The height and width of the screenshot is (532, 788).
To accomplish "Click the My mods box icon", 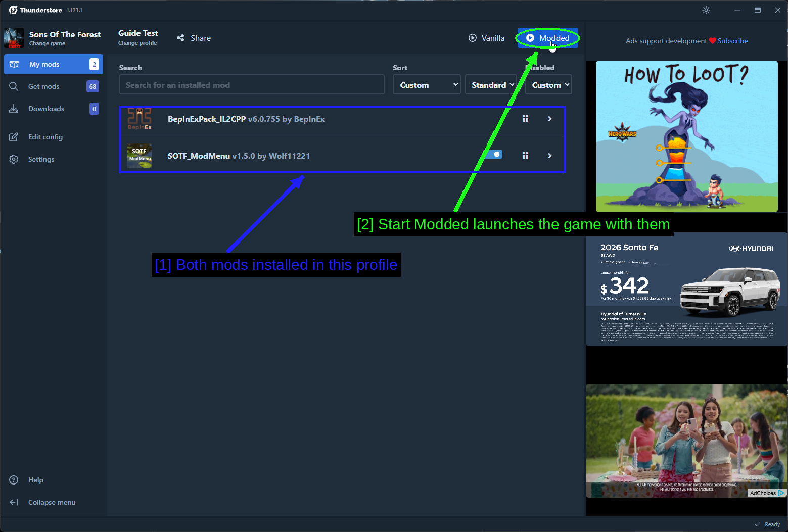I will click(x=14, y=64).
